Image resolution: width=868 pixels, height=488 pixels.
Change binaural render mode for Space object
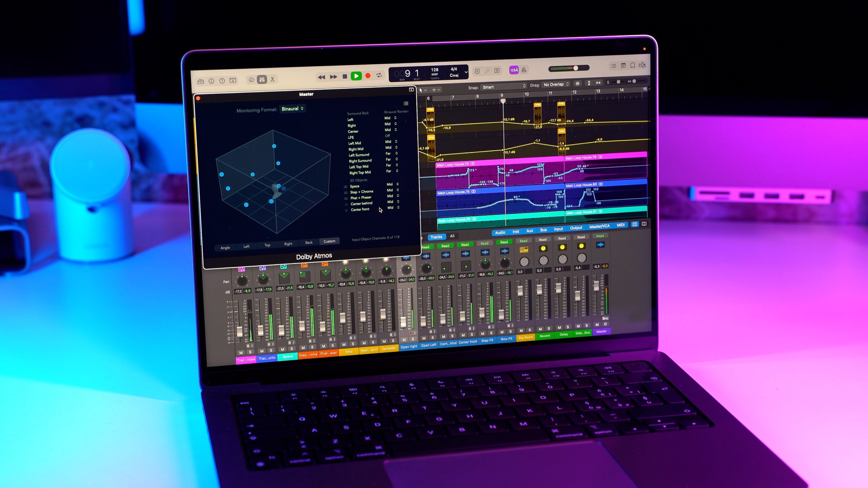click(x=393, y=184)
